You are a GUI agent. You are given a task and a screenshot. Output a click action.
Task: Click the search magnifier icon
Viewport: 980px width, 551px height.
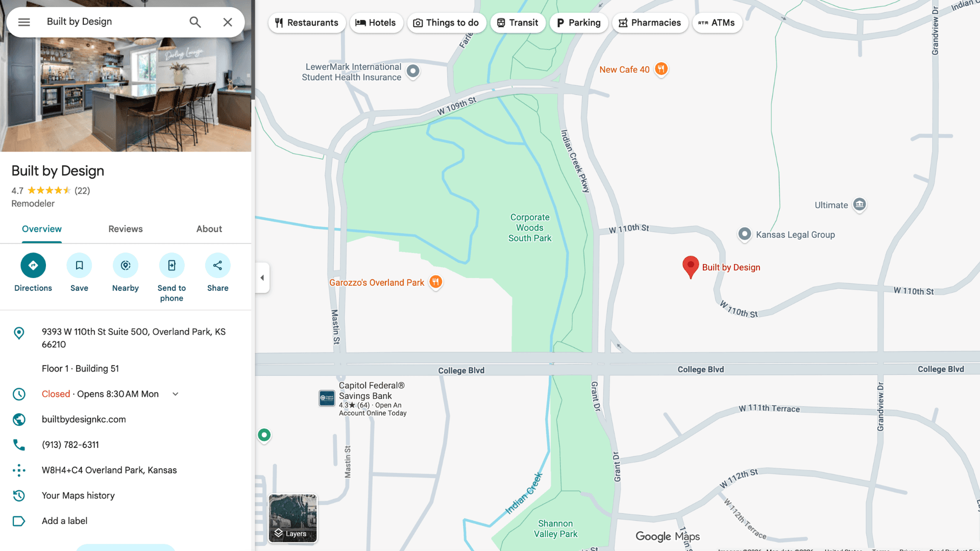tap(195, 22)
